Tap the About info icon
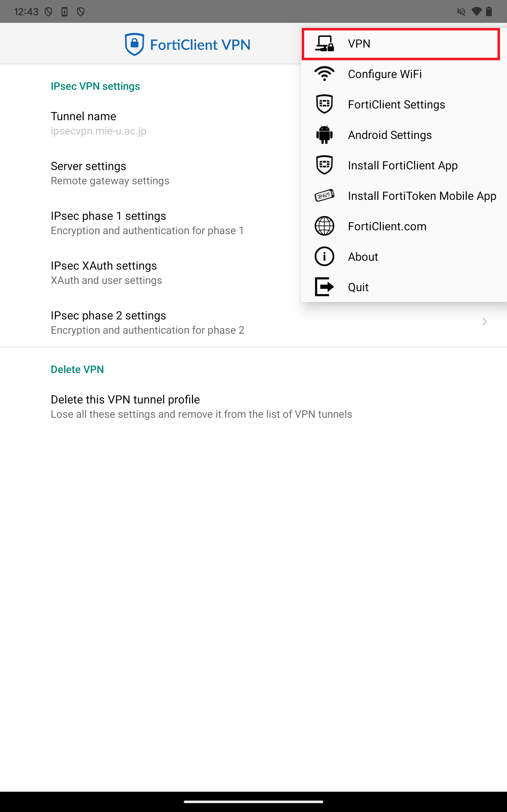The width and height of the screenshot is (507, 812). click(x=324, y=257)
